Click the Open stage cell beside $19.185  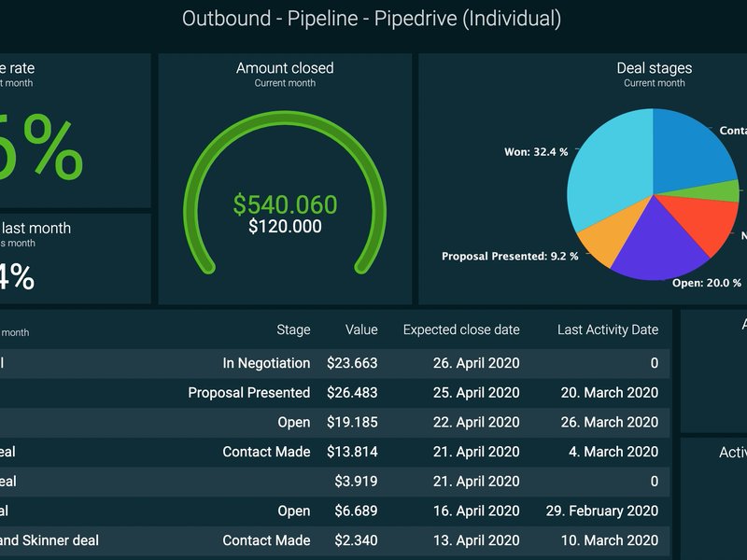click(x=294, y=423)
